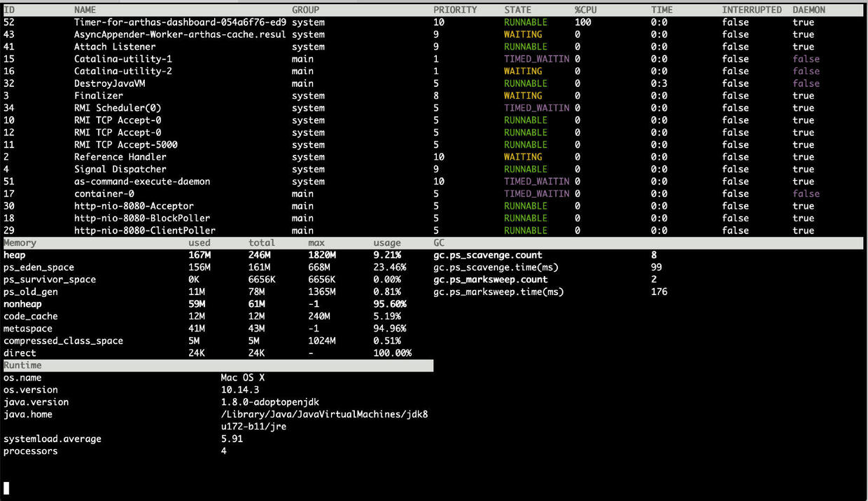Click the Catalina-utility-2 thread name
868x501 pixels.
tap(123, 71)
